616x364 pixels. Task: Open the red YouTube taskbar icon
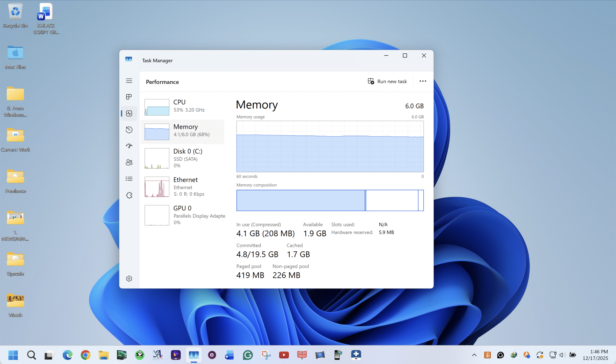pyautogui.click(x=284, y=355)
